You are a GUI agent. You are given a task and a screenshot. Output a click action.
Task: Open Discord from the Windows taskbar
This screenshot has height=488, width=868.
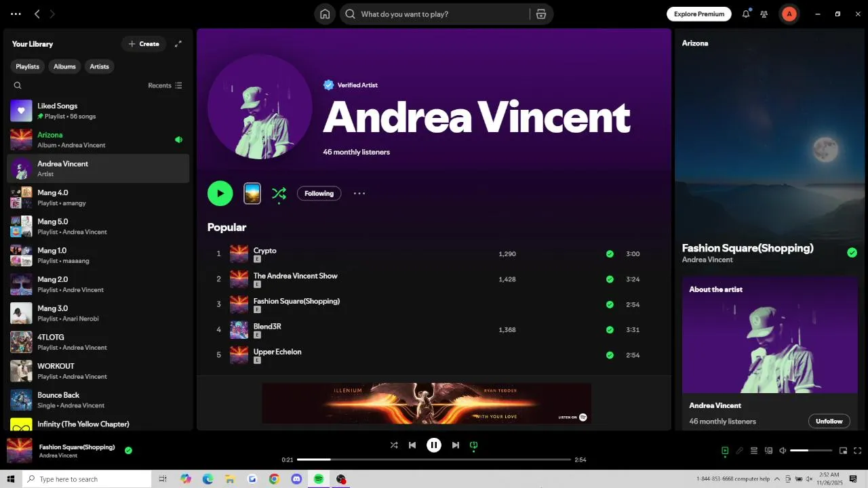click(x=296, y=479)
